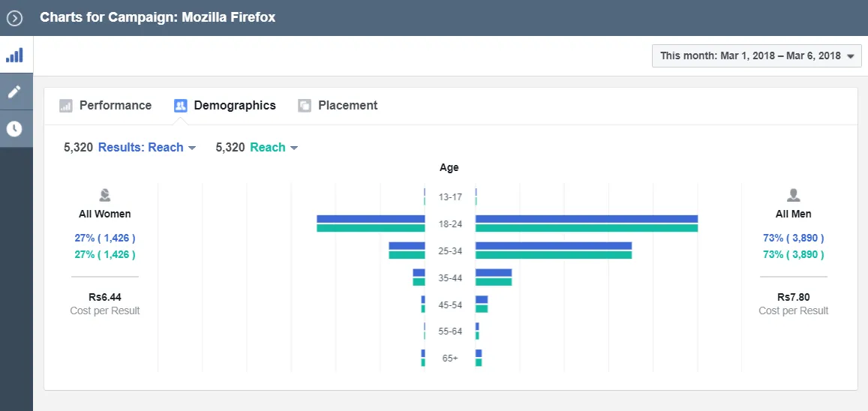Click the 13-17 age group label
The image size is (868, 411).
(x=449, y=197)
